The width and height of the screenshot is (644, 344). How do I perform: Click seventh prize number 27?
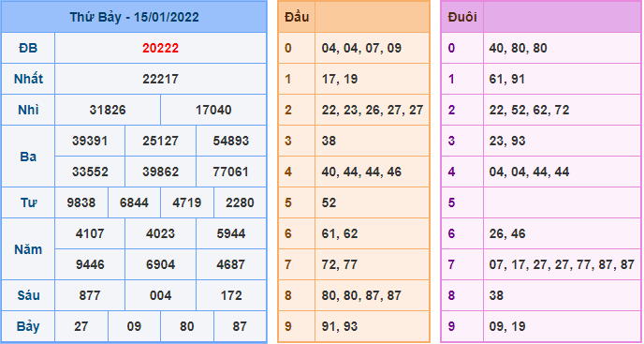point(81,326)
